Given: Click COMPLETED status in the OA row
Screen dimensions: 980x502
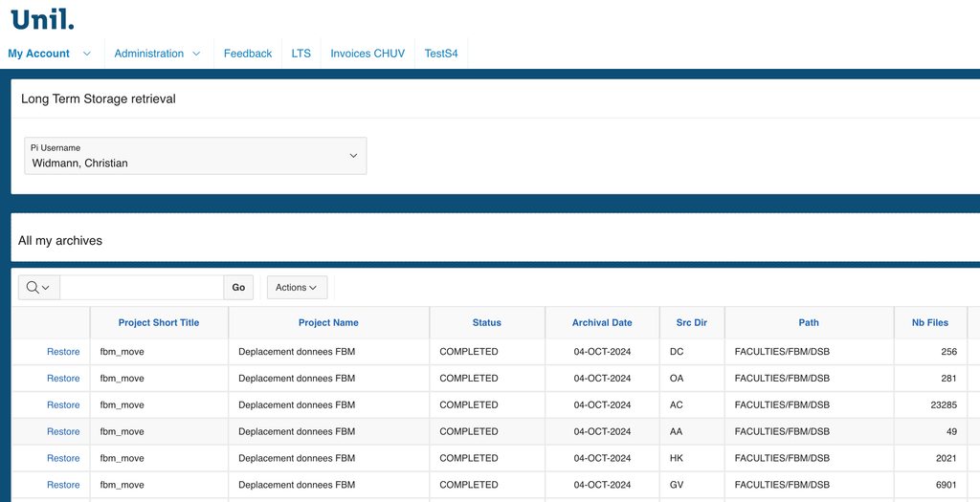Looking at the screenshot, I should (x=469, y=379).
